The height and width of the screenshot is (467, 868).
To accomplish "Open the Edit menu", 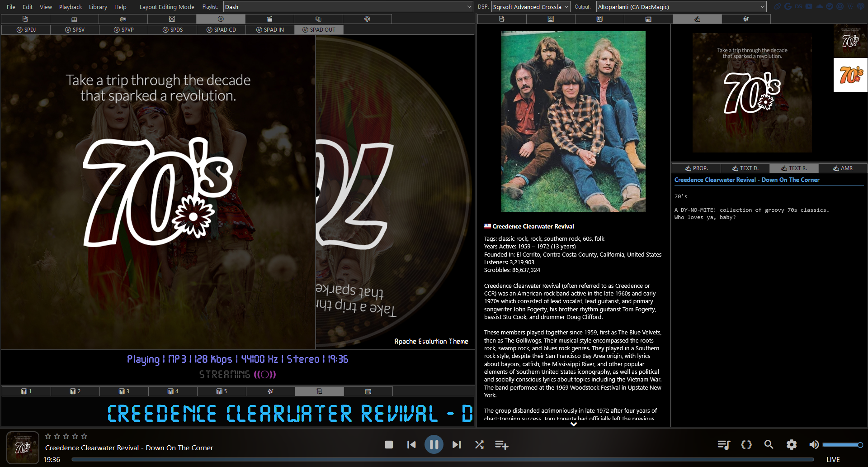I will pos(28,7).
